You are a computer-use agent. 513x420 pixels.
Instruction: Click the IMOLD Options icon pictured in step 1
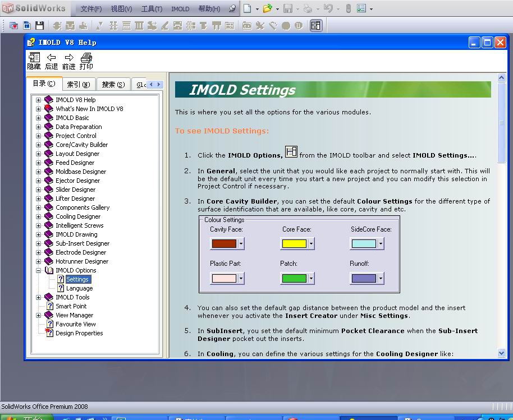point(291,152)
